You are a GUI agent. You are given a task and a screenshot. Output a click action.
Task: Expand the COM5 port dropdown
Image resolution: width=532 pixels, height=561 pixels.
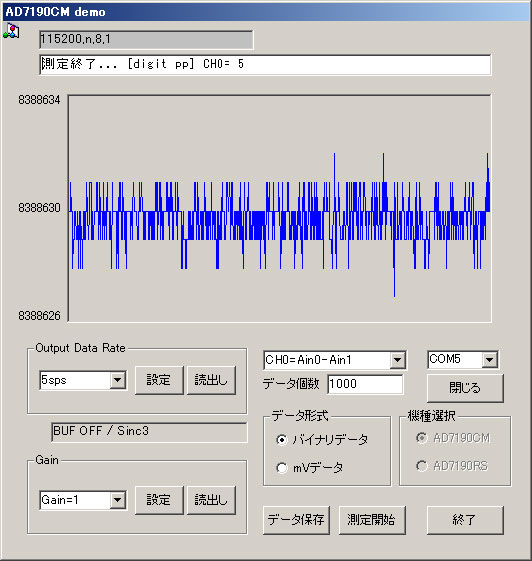tap(489, 360)
